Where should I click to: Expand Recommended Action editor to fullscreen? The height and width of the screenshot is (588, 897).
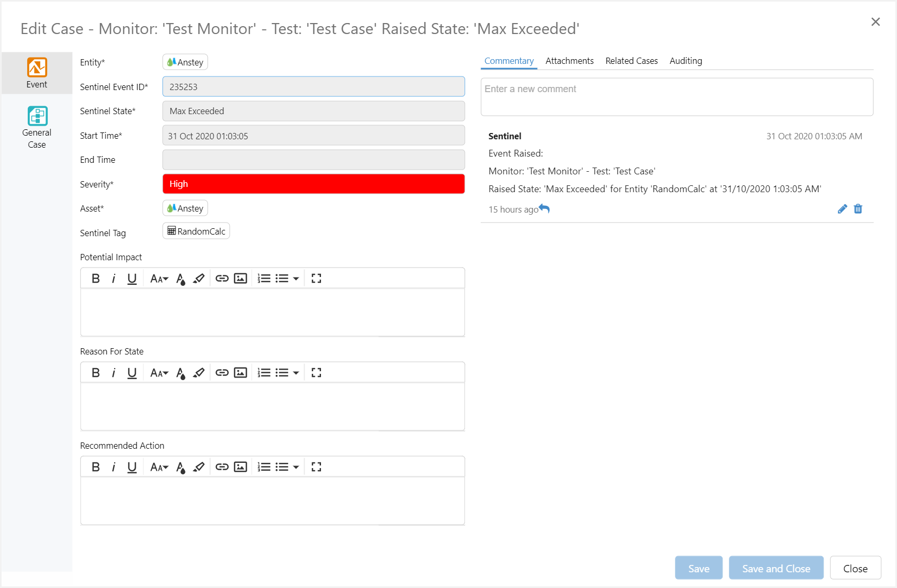point(316,467)
